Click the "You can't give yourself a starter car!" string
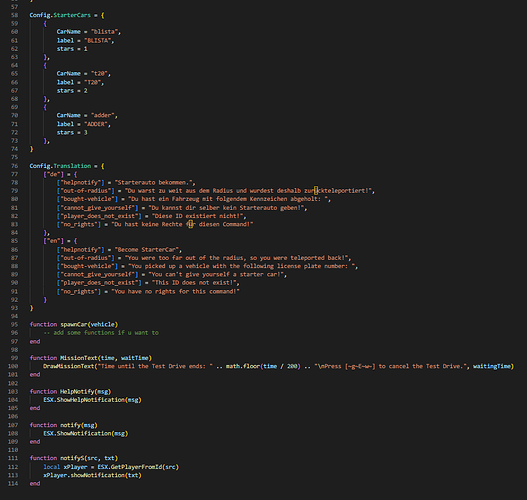This screenshot has width=527, height=500. point(216,274)
